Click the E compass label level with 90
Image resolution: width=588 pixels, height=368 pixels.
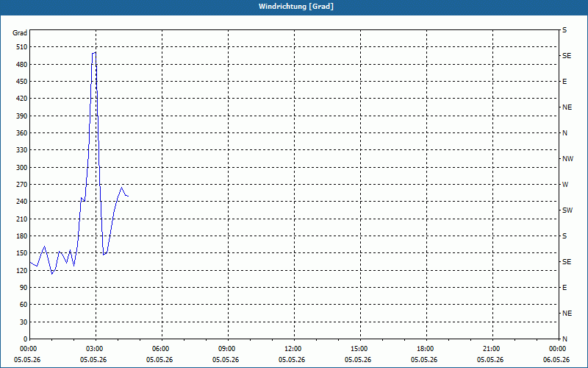tap(564, 288)
